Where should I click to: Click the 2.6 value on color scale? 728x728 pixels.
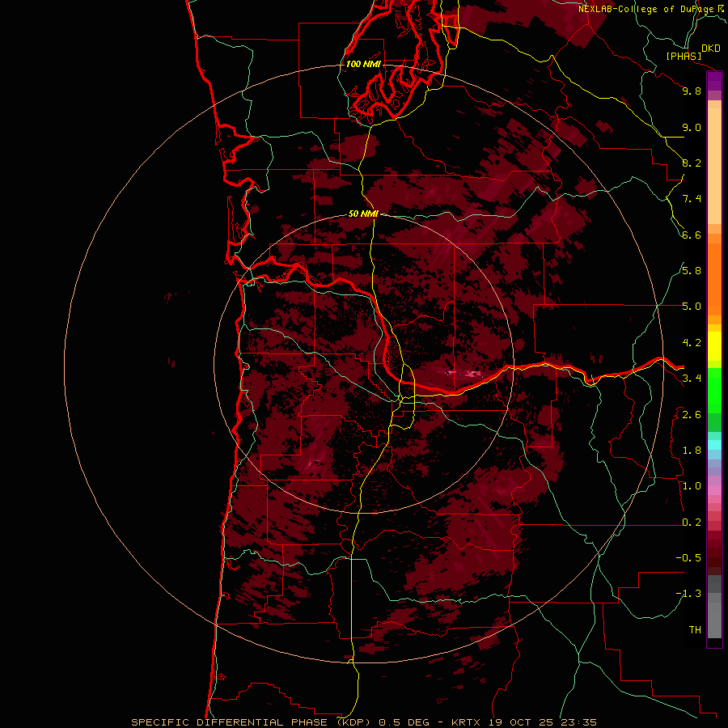click(x=692, y=415)
